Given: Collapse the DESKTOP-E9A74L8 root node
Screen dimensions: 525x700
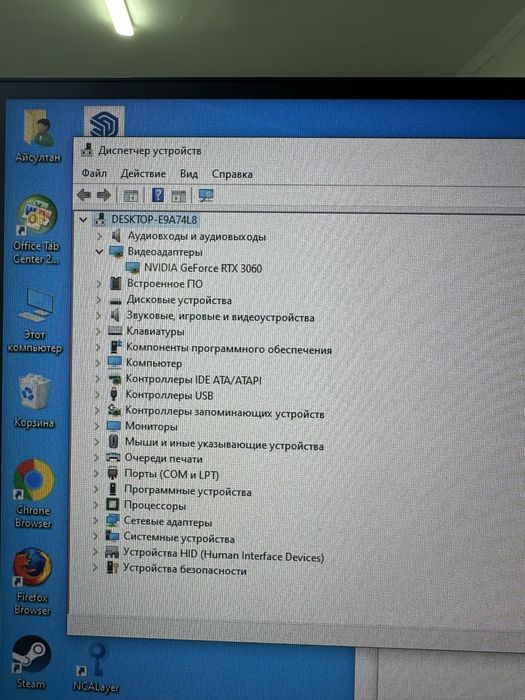Looking at the screenshot, I should pyautogui.click(x=83, y=219).
